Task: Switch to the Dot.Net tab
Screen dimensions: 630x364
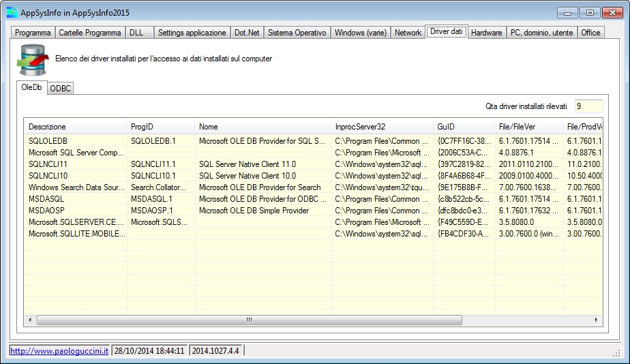Action: click(x=247, y=33)
